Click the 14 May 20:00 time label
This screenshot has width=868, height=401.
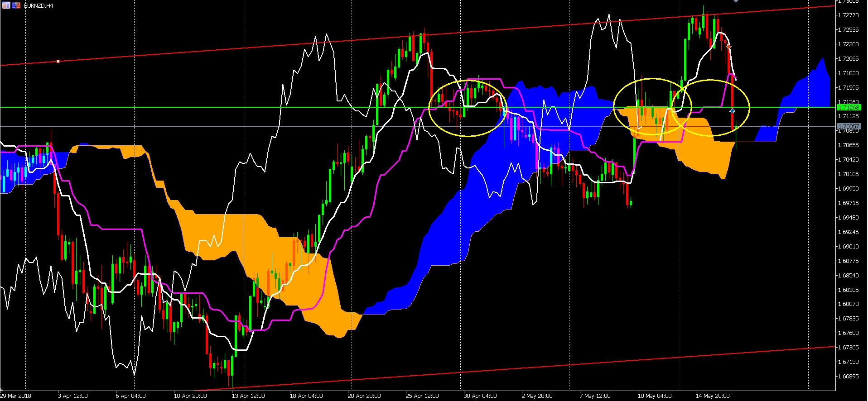[712, 396]
